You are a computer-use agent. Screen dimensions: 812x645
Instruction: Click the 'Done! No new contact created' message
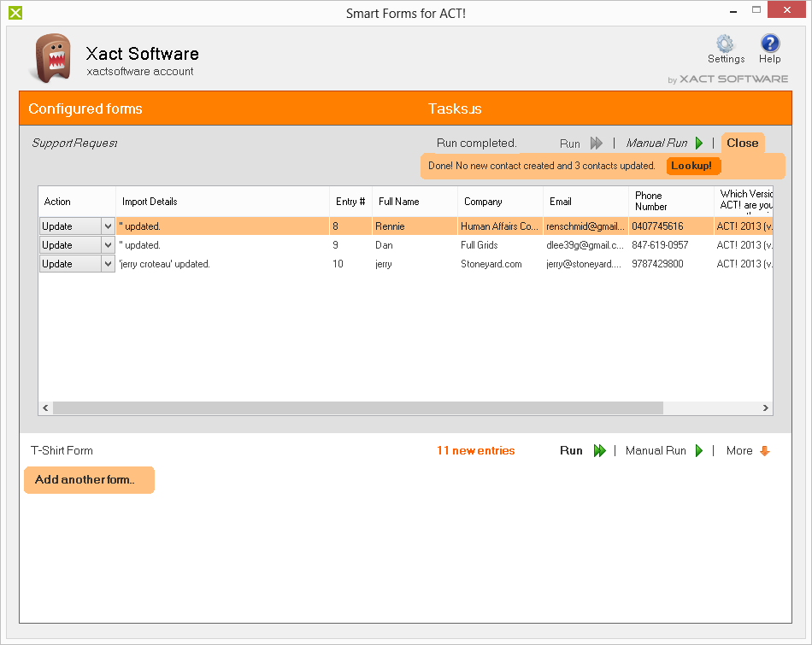click(542, 166)
